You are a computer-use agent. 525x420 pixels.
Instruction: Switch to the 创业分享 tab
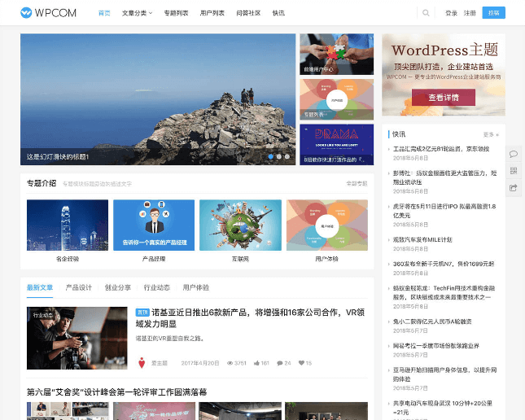pyautogui.click(x=118, y=287)
